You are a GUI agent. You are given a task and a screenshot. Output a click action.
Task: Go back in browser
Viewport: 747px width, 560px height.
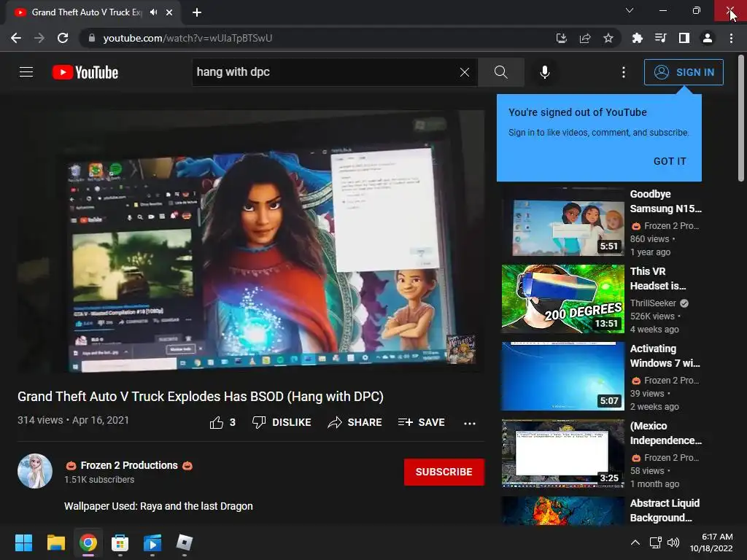click(x=16, y=38)
